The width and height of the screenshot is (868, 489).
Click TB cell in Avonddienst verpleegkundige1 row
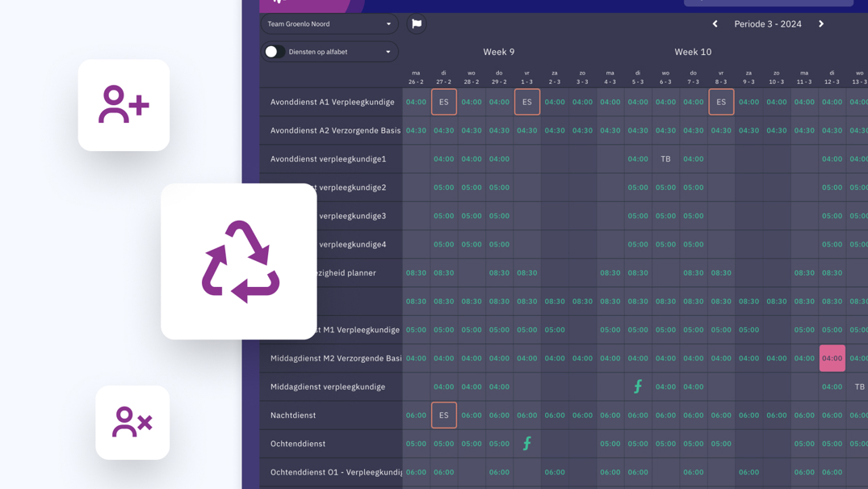coord(665,159)
